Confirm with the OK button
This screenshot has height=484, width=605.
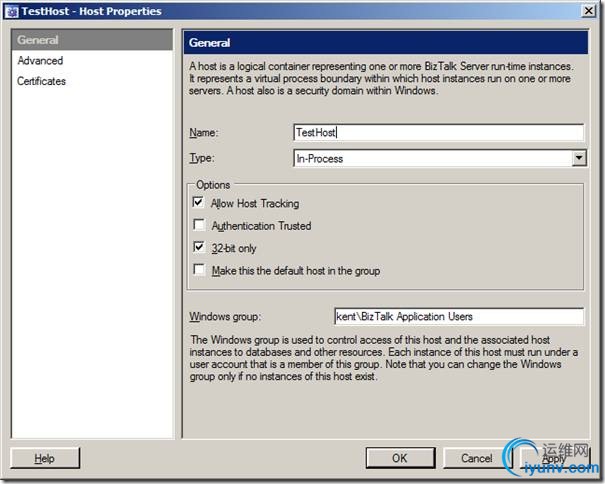click(400, 458)
